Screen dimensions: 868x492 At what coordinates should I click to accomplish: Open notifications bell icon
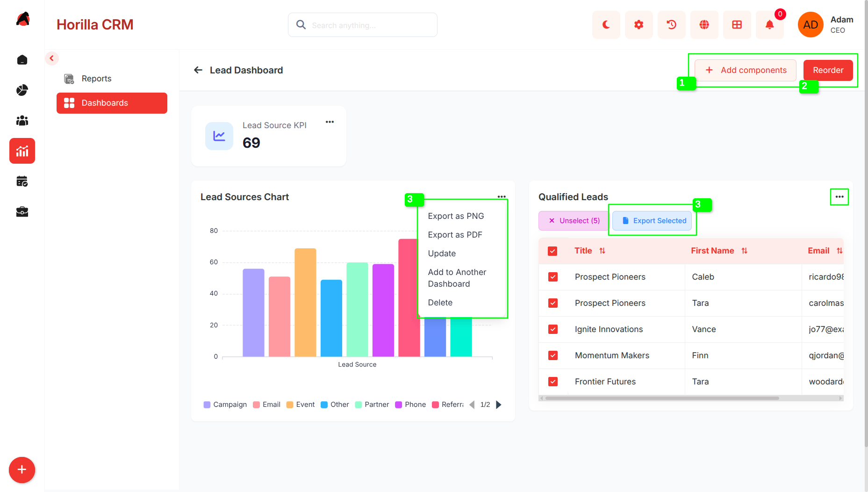769,25
